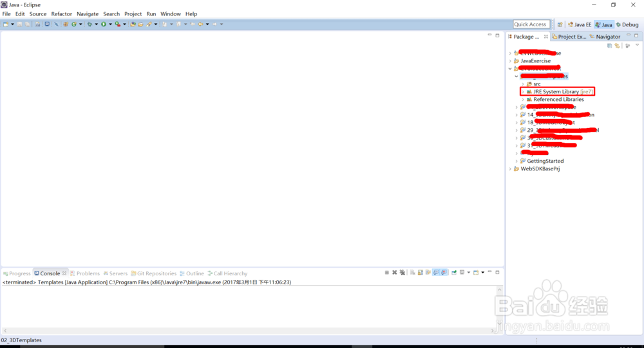Select the Project Explorer tab

point(569,37)
